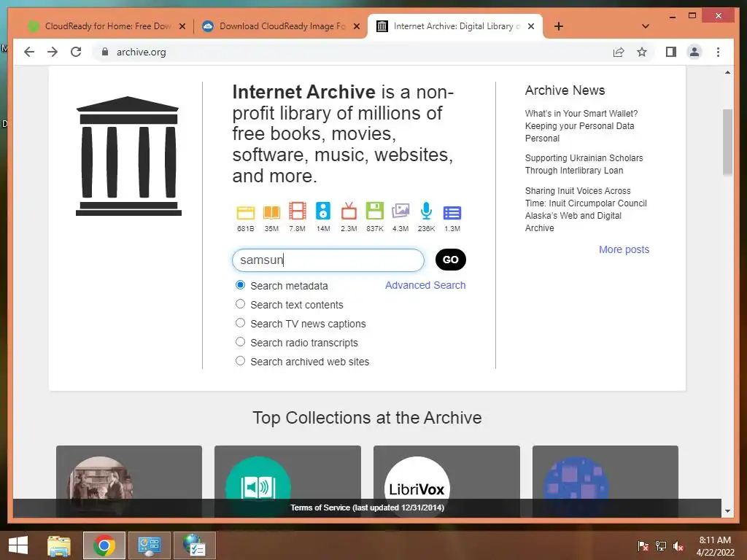Click the scrollbar up arrow
This screenshot has height=560, width=747.
coord(727,72)
